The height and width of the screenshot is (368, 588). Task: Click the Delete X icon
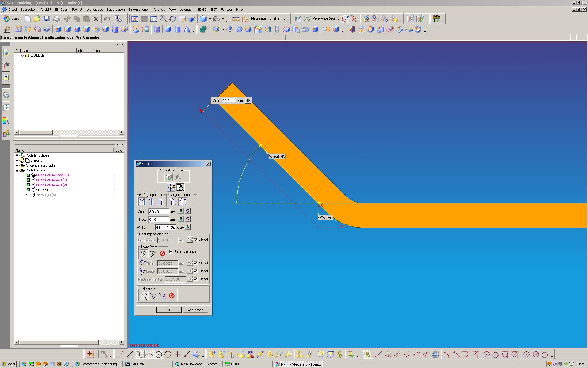(x=96, y=19)
